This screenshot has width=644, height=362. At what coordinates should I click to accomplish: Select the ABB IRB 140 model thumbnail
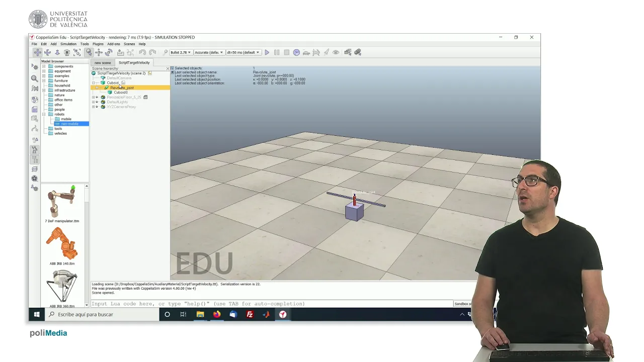click(x=62, y=244)
